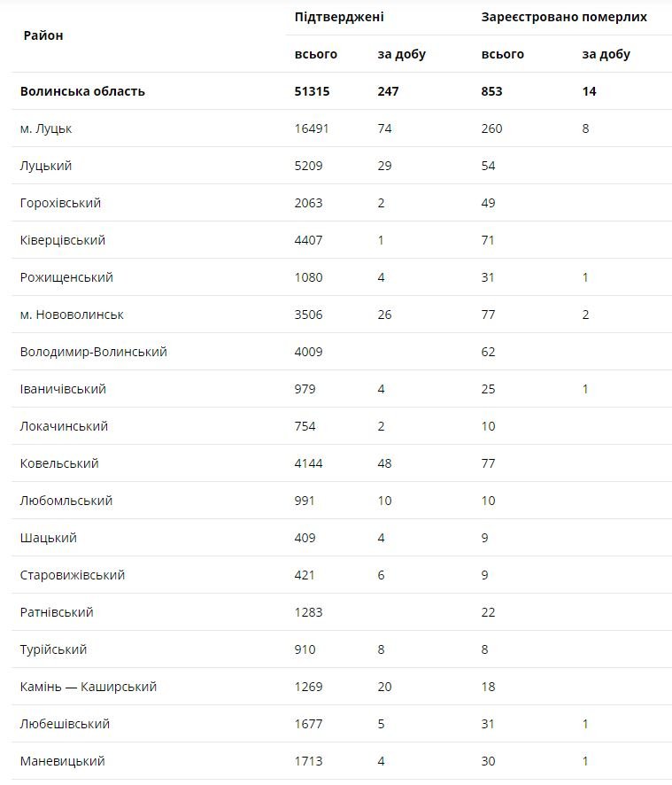Click "за добу" subheader under Зареєстровано померлих
Viewport: 672px width, 785px height.
tap(606, 54)
